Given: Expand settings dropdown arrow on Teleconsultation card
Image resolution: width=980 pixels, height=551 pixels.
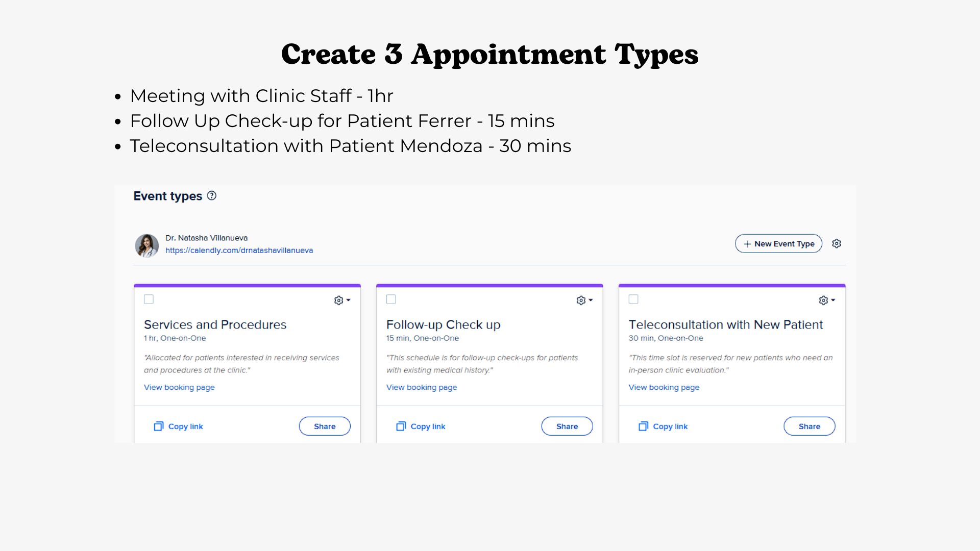Looking at the screenshot, I should coord(833,300).
